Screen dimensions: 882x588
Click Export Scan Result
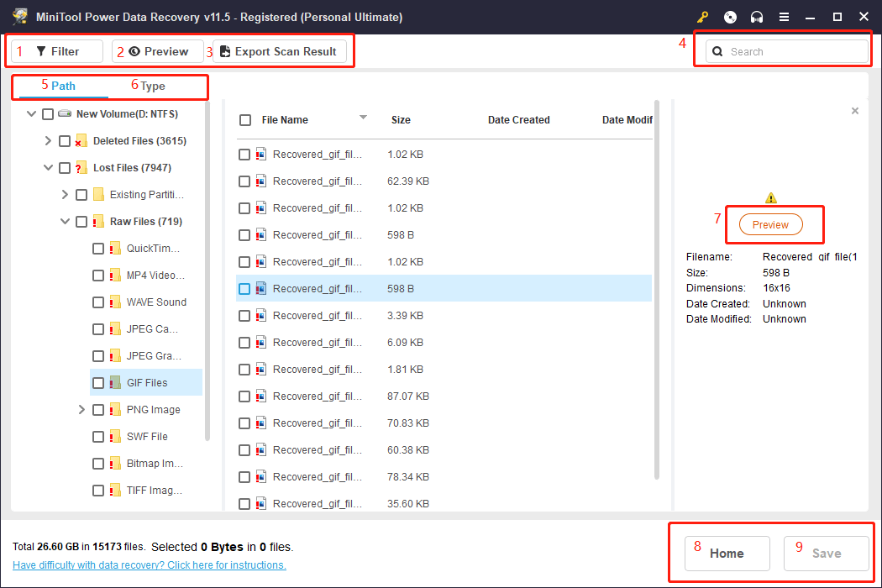click(x=280, y=51)
